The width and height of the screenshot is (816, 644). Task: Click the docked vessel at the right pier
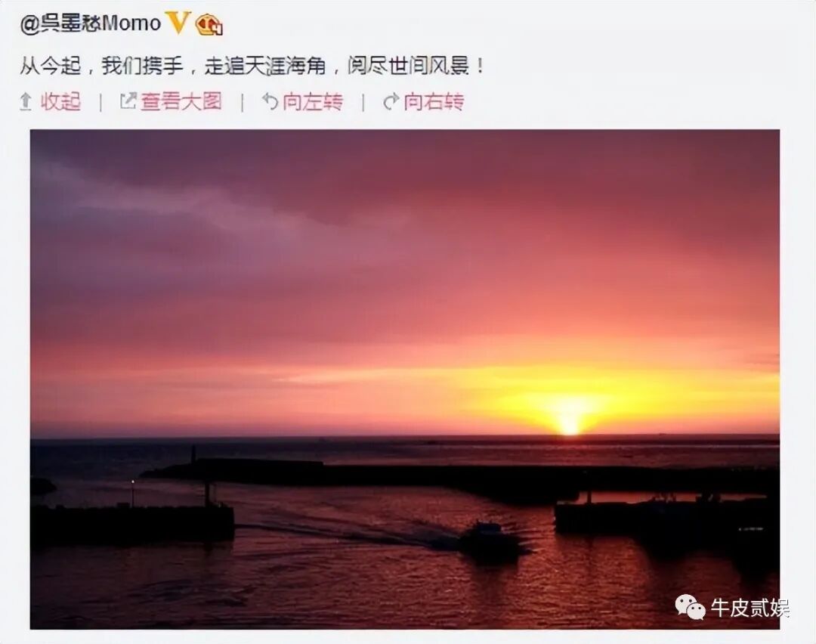click(x=666, y=512)
